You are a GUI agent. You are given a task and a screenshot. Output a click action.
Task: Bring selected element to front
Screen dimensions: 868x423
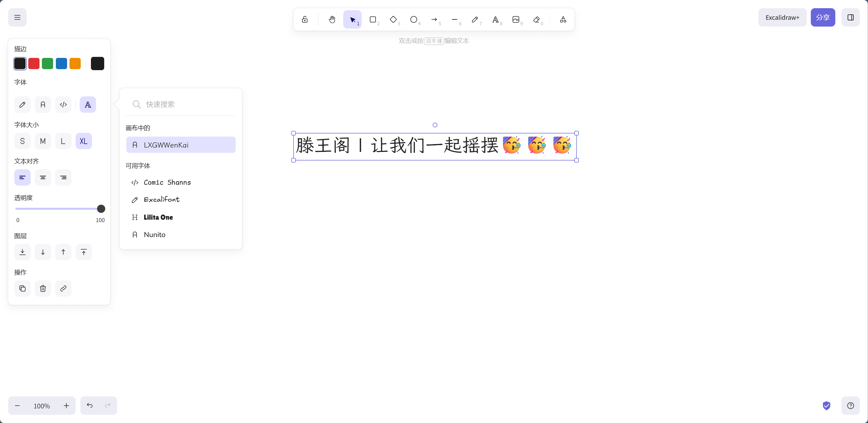84,252
